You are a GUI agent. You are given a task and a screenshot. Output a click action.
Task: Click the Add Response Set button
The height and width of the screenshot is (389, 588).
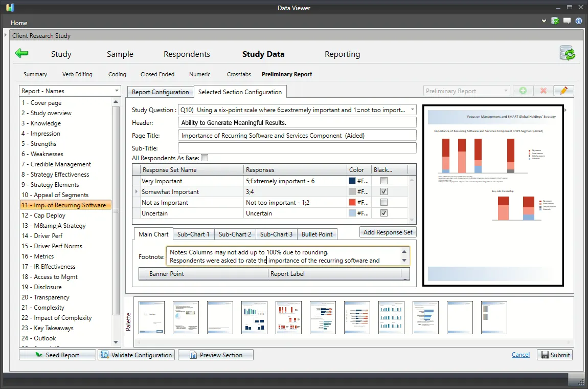[x=388, y=232]
